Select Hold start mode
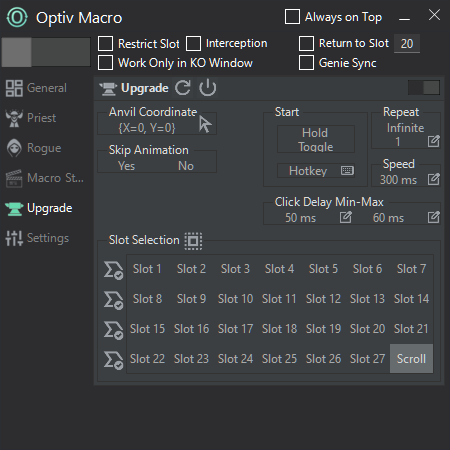450x450 pixels. tap(315, 133)
